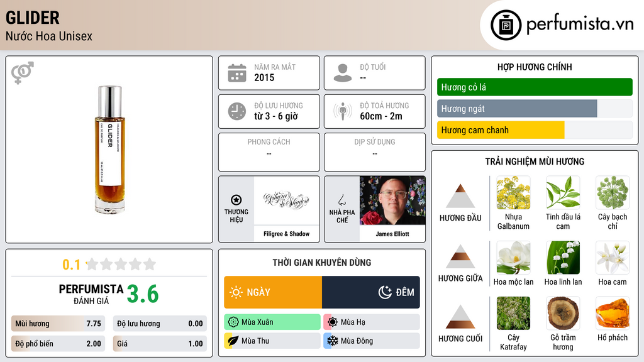Click the perfumista.vn perfume bottle logo
Viewport: 644px width, 362px height.
[506, 25]
